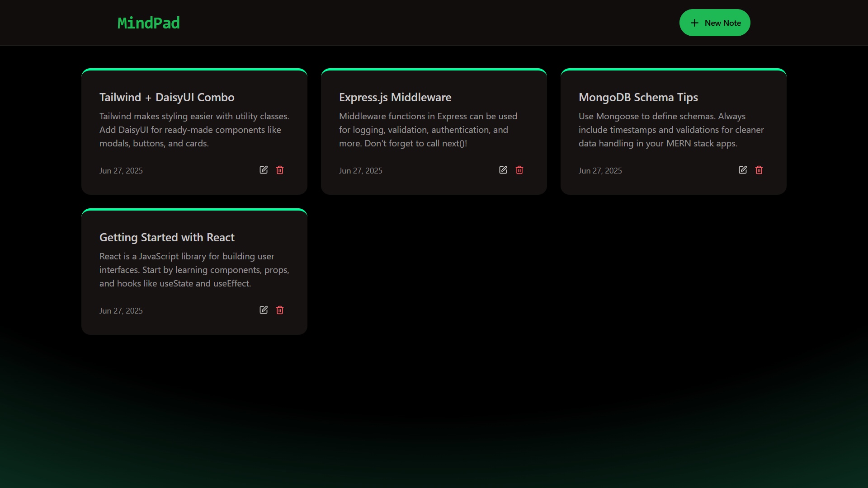Click the date on Express.js Middleware note
Image resolution: width=868 pixels, height=488 pixels.
pyautogui.click(x=361, y=171)
